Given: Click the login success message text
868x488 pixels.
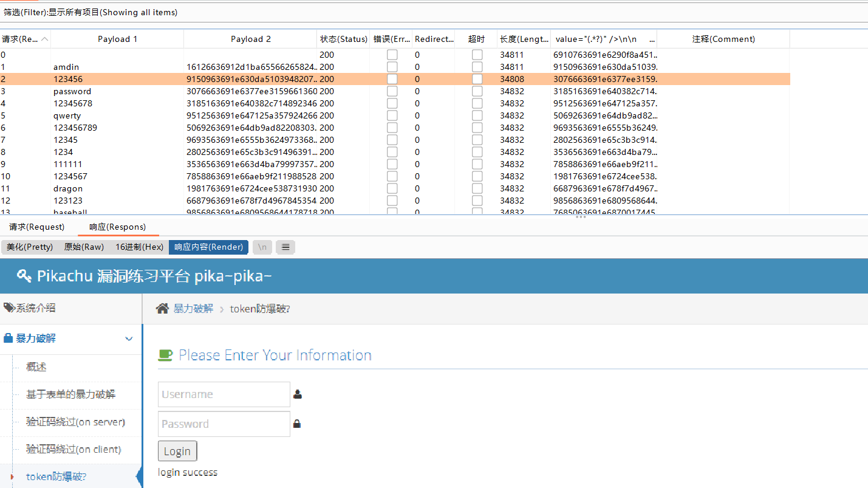Looking at the screenshot, I should click(188, 472).
